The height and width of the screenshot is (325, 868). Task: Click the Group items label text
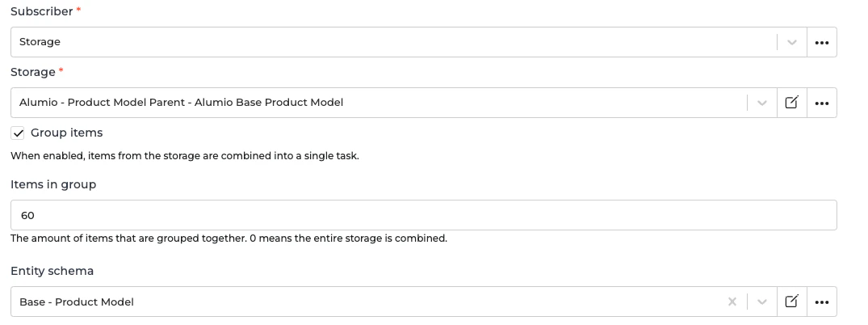[x=66, y=133]
